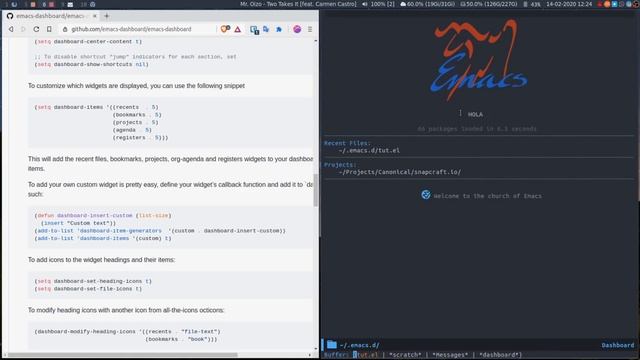The height and width of the screenshot is (360, 640).
Task: Open the purple profile avatar
Action: [x=297, y=29]
